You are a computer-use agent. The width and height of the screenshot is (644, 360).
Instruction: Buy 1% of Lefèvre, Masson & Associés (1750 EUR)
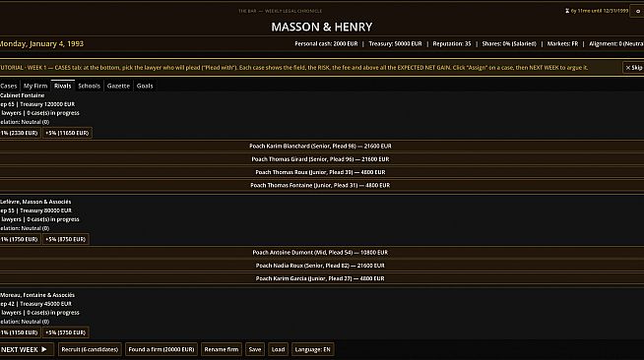coord(20,239)
